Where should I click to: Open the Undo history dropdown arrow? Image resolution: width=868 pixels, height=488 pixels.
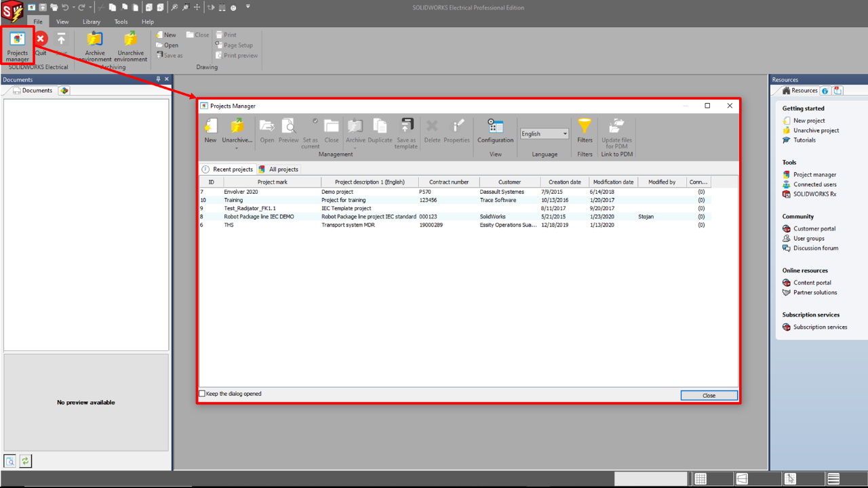pyautogui.click(x=73, y=7)
